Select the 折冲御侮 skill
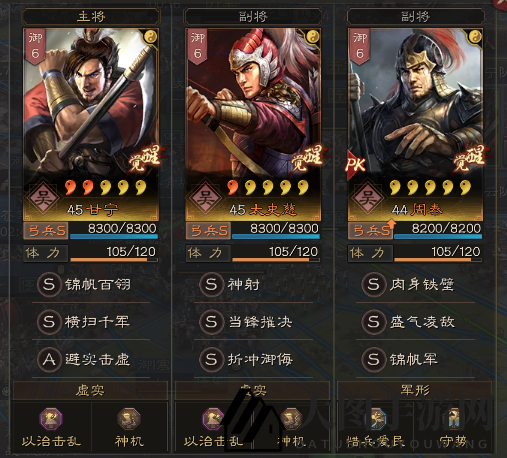Screen dimensions: 507x458 click(246, 359)
